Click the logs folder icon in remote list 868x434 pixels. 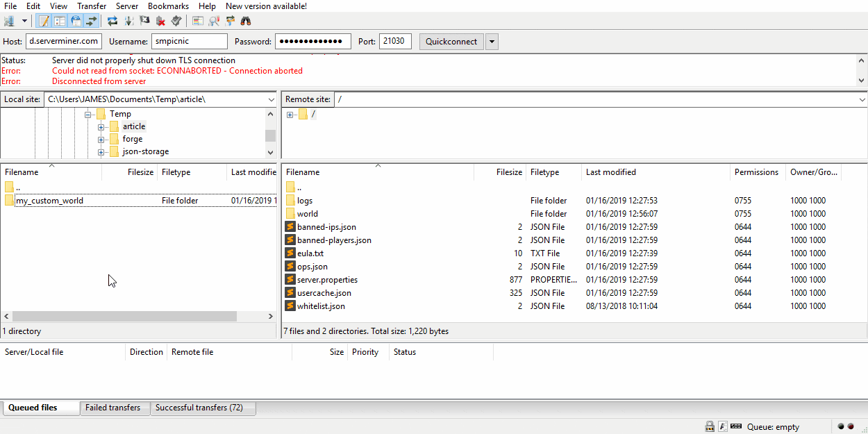click(x=290, y=201)
